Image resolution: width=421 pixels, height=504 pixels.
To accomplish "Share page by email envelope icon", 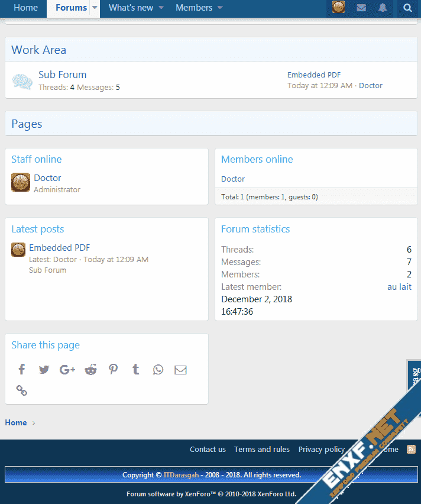I will (180, 370).
